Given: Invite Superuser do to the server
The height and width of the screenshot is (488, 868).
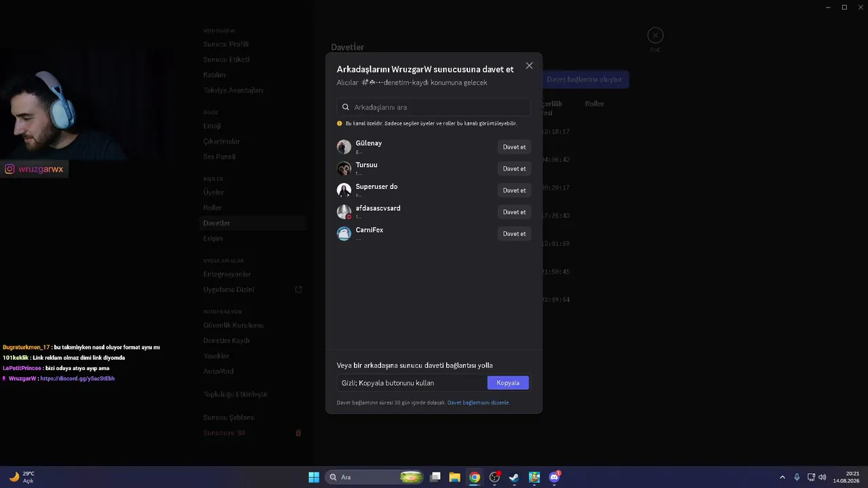Looking at the screenshot, I should tap(514, 190).
